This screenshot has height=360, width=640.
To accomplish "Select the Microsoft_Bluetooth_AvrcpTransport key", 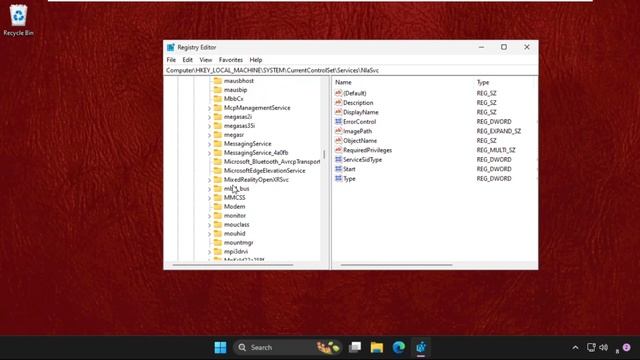I will 272,162.
